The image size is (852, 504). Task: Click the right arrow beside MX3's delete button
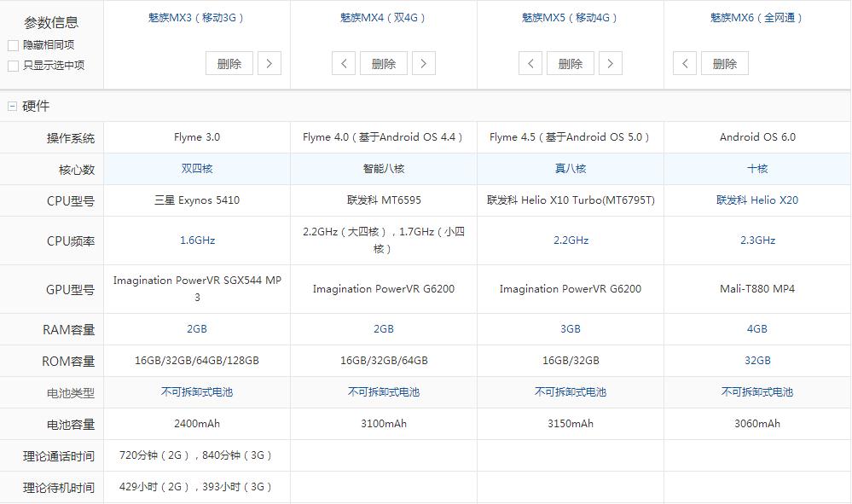point(270,63)
